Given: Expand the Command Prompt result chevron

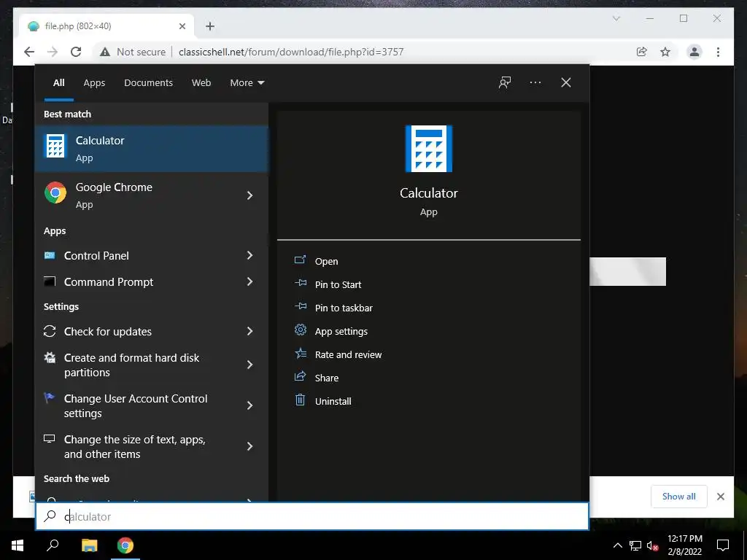Looking at the screenshot, I should pos(249,281).
